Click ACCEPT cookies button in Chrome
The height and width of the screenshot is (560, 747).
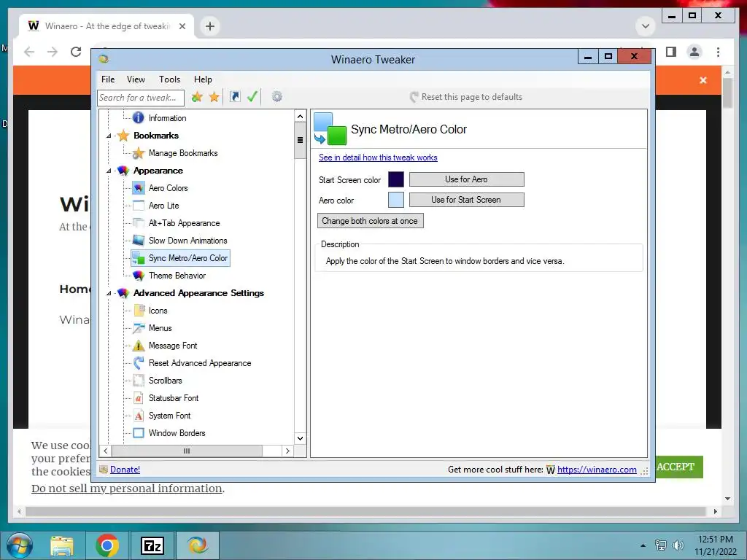point(675,467)
